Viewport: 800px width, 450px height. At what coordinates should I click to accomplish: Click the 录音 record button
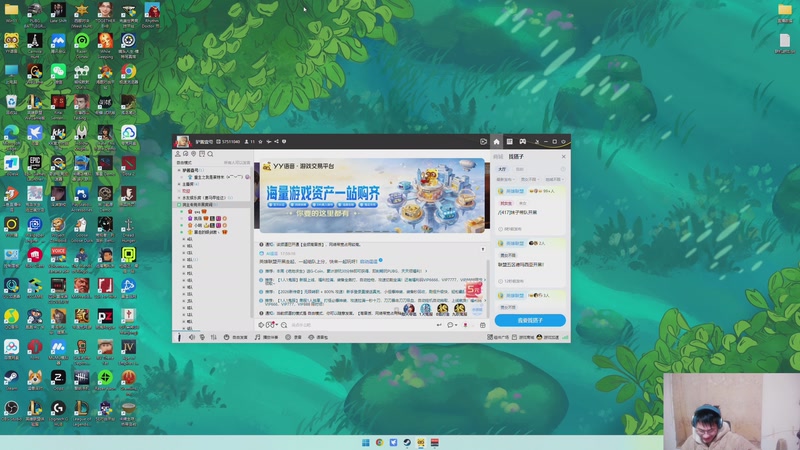point(293,337)
